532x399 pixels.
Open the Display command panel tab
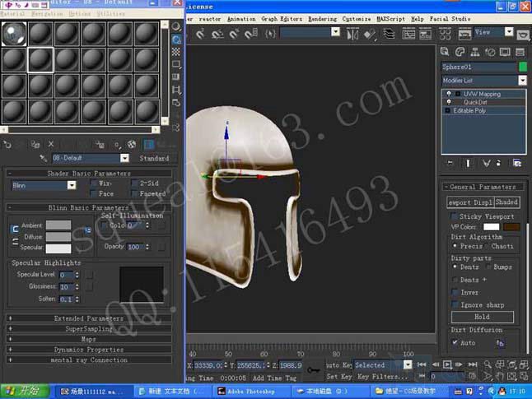[x=505, y=52]
